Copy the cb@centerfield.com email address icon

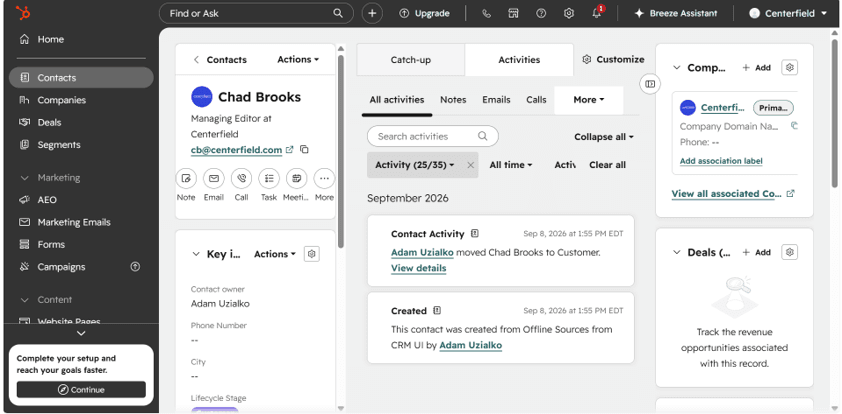click(x=304, y=150)
